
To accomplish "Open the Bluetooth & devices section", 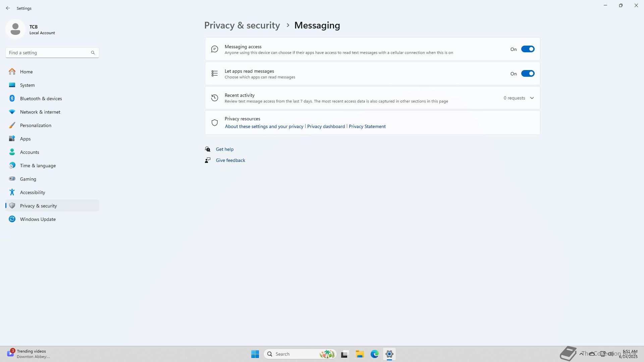I will click(41, 99).
